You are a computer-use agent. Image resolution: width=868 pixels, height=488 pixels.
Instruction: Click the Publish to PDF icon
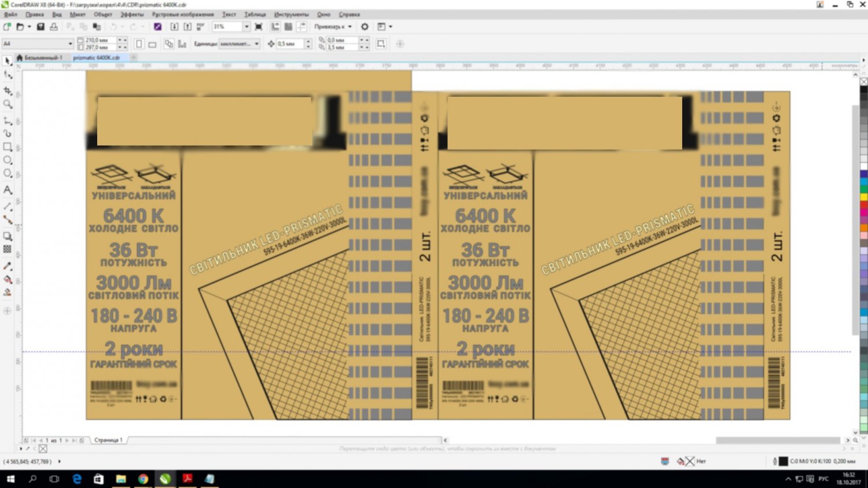point(201,27)
